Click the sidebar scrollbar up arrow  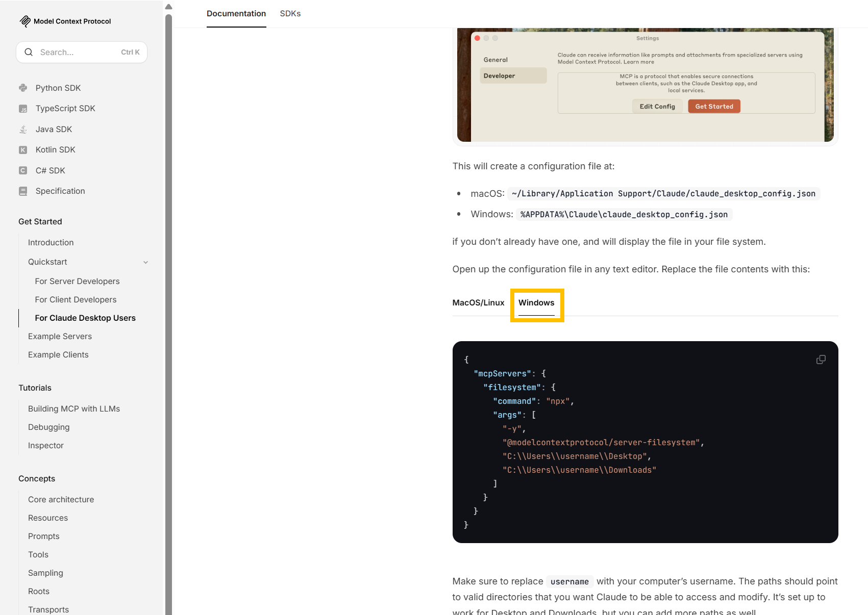coord(168,7)
